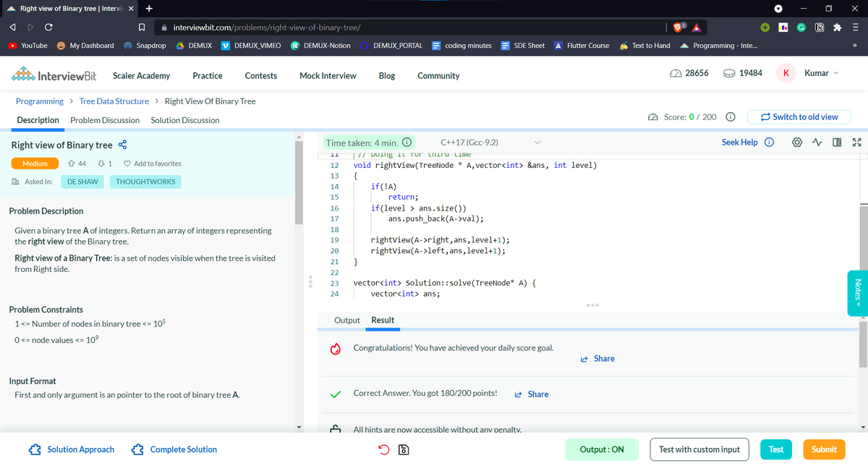Click the green plus extension icon
The height and width of the screenshot is (466, 868).
click(x=765, y=27)
